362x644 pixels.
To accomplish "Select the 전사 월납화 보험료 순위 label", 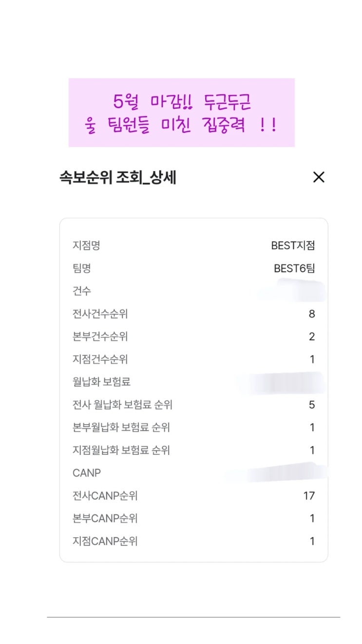I will tap(122, 405).
